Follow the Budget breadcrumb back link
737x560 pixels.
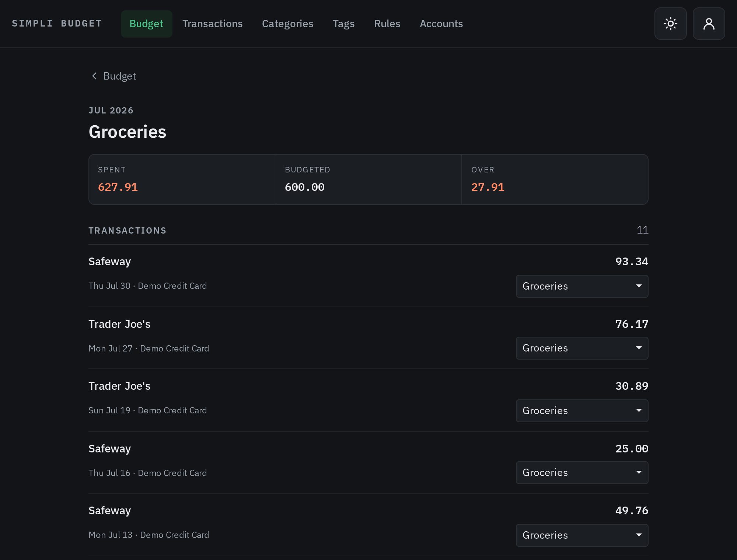pos(113,76)
